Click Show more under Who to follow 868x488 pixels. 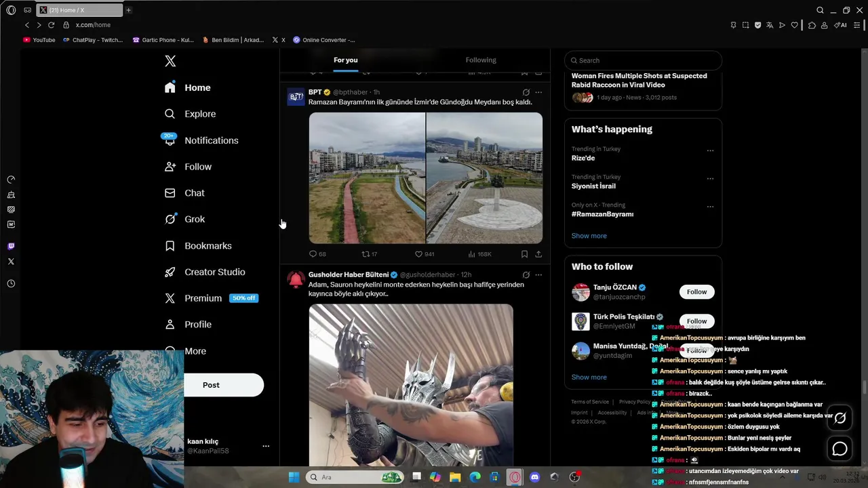589,377
